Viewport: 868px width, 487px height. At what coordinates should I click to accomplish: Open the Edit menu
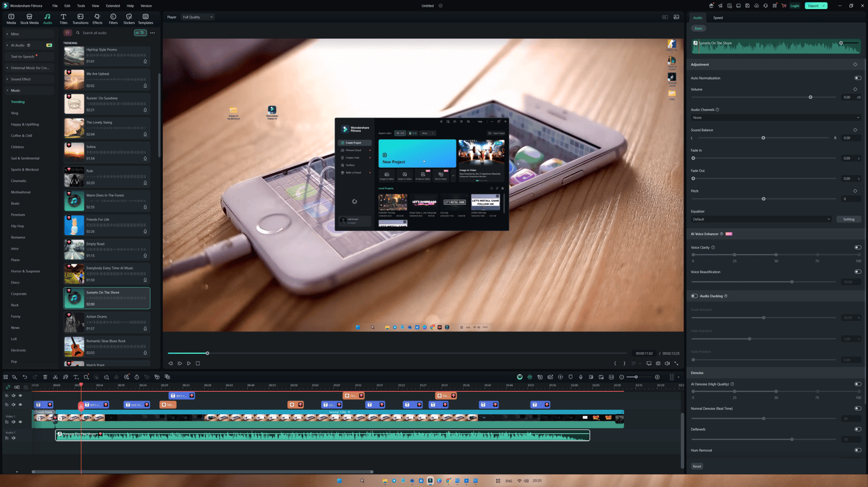pos(67,6)
